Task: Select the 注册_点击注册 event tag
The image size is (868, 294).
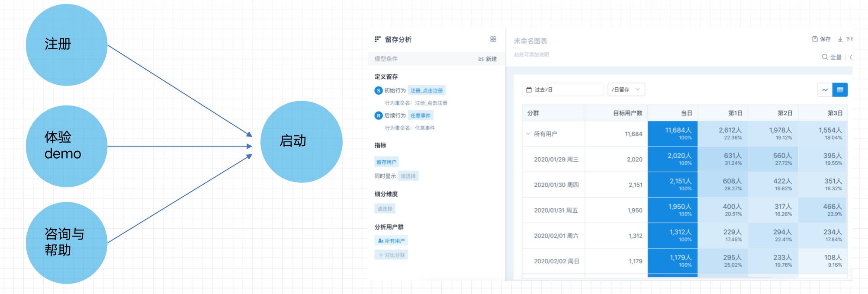Action: pyautogui.click(x=426, y=90)
